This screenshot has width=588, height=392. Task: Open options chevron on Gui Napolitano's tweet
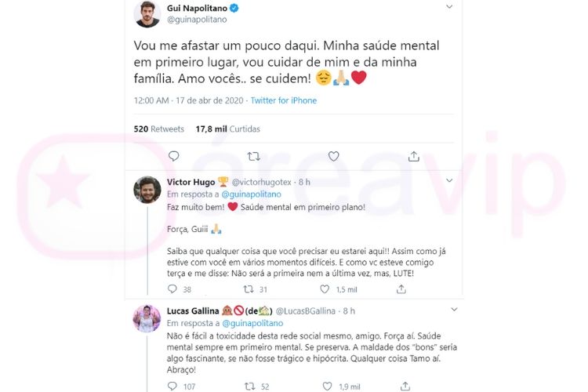point(448,7)
